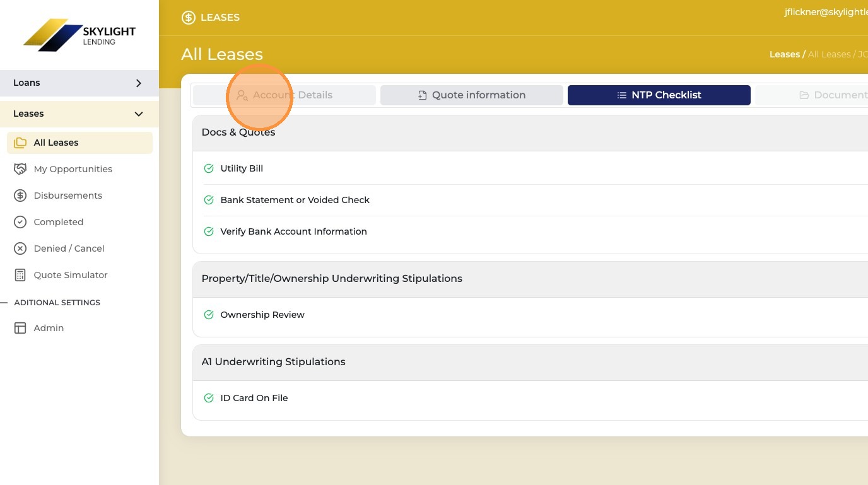
Task: Click the All Leases folder icon
Action: [x=20, y=143]
